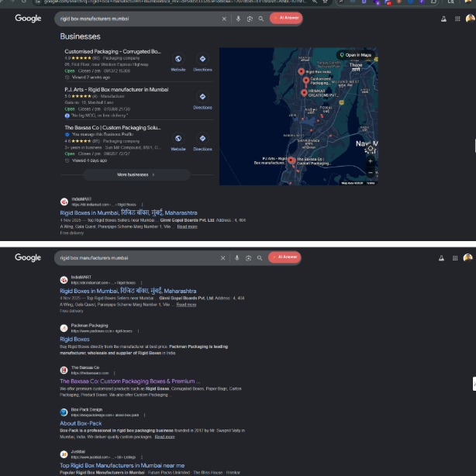476x476 pixels.
Task: Get Directions to P.J. Arts rigid box manufacturer
Action: pos(202,100)
